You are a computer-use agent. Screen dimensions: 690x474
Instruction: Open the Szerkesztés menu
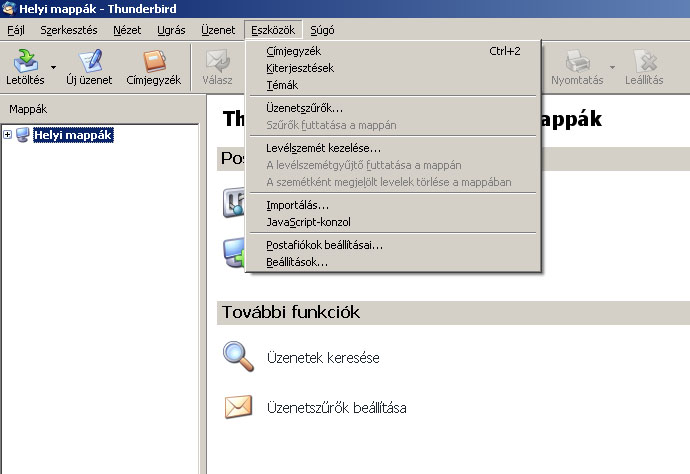69,30
